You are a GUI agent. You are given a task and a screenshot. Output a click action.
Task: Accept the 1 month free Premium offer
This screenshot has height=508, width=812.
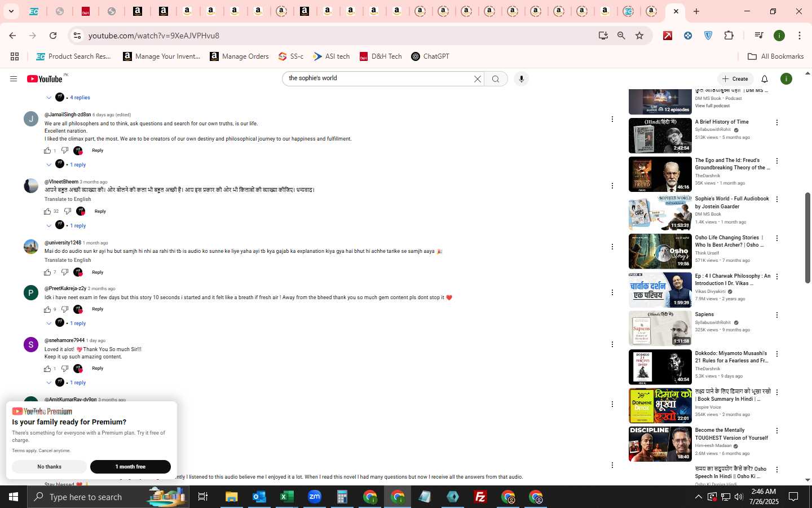click(x=130, y=467)
